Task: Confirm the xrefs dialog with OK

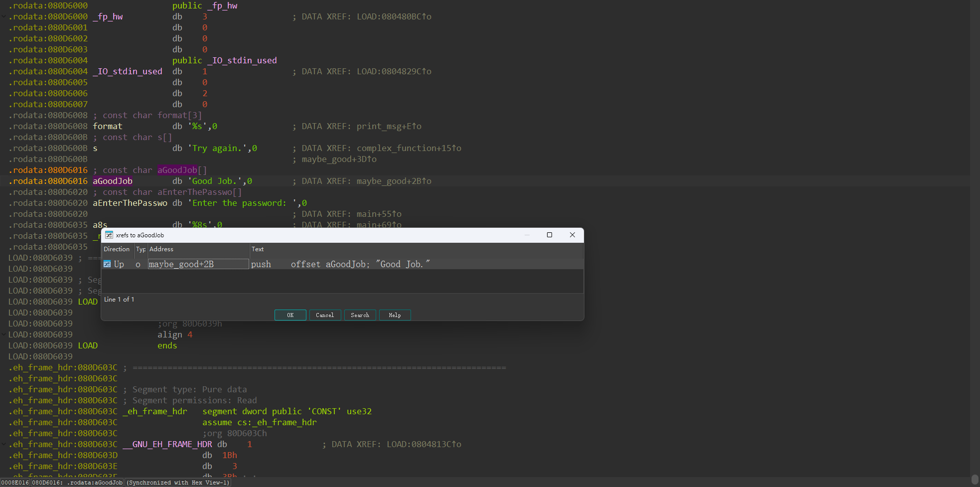Action: (290, 315)
